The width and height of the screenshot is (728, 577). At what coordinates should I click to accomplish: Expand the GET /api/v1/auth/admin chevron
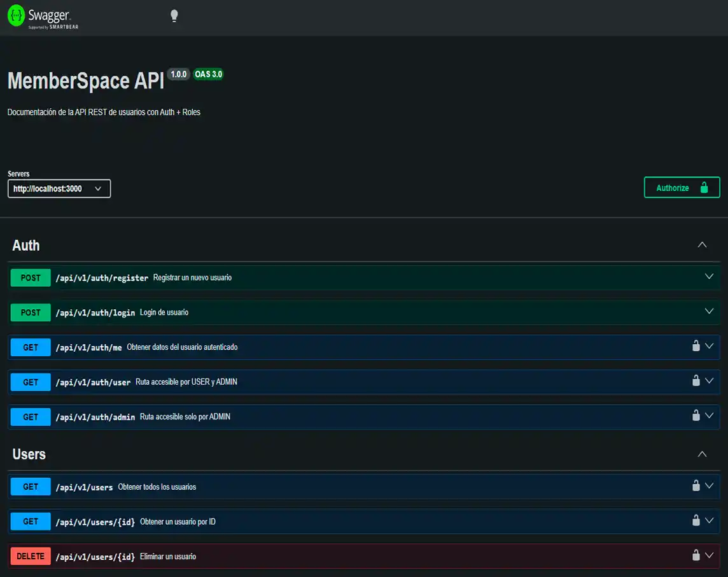(709, 415)
